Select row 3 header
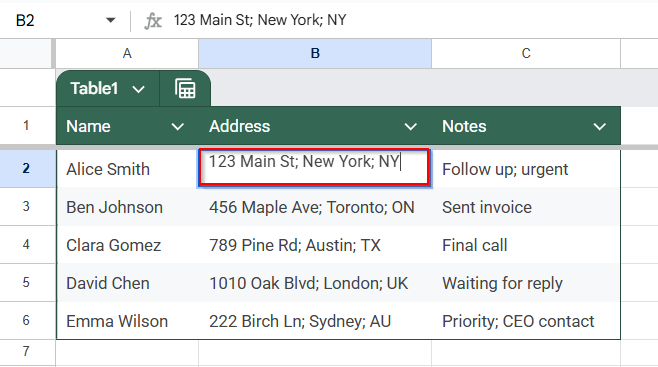The height and width of the screenshot is (367, 658). (x=27, y=206)
